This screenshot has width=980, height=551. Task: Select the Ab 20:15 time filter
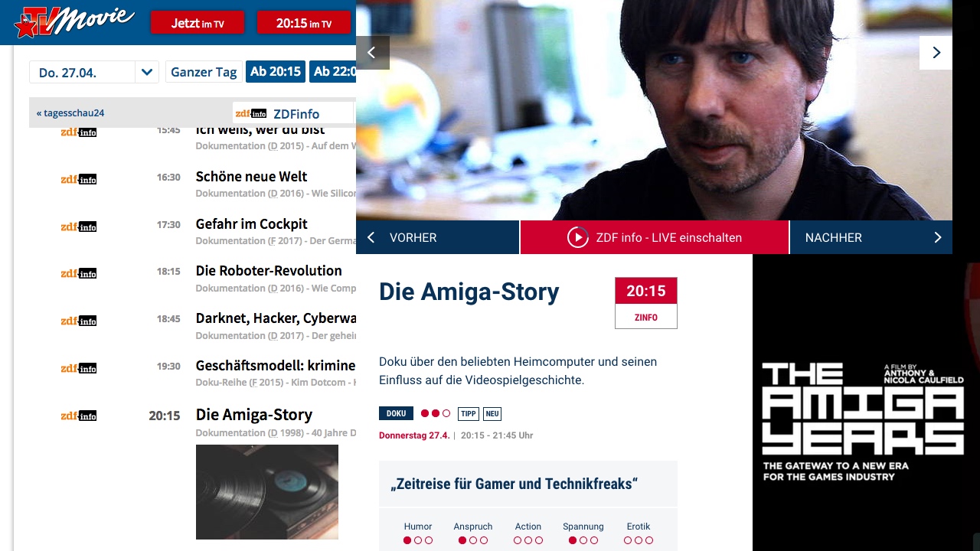(x=276, y=72)
